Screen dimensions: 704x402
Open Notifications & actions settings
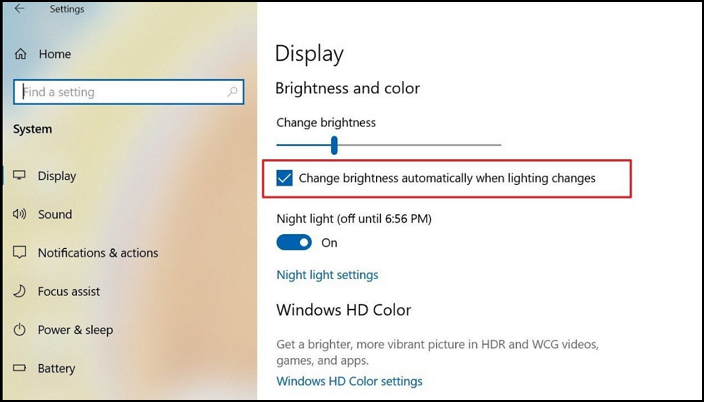pyautogui.click(x=98, y=253)
